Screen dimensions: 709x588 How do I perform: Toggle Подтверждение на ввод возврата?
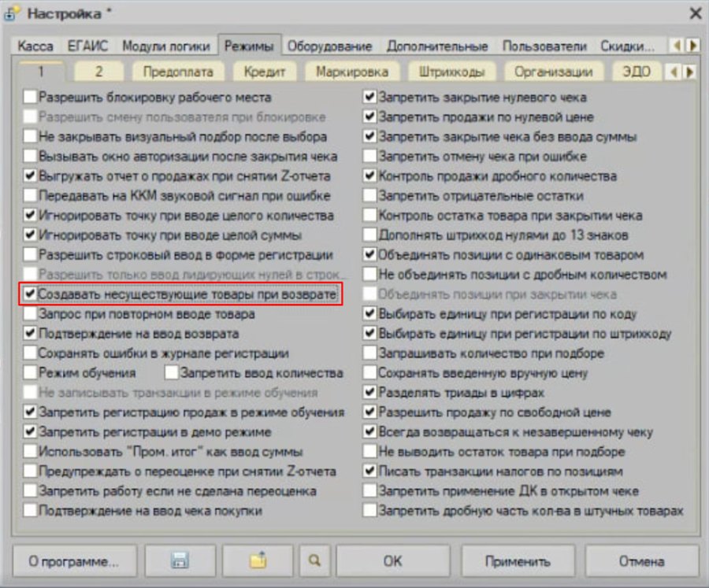(x=30, y=333)
